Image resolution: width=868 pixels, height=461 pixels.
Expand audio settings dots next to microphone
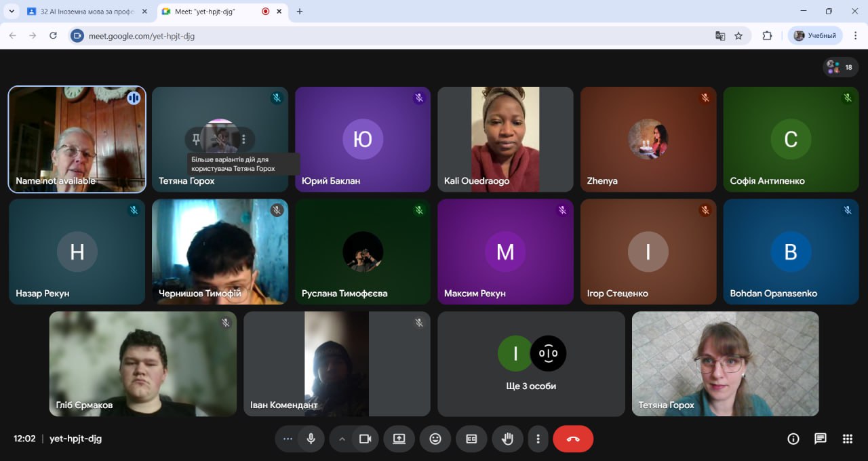click(288, 439)
